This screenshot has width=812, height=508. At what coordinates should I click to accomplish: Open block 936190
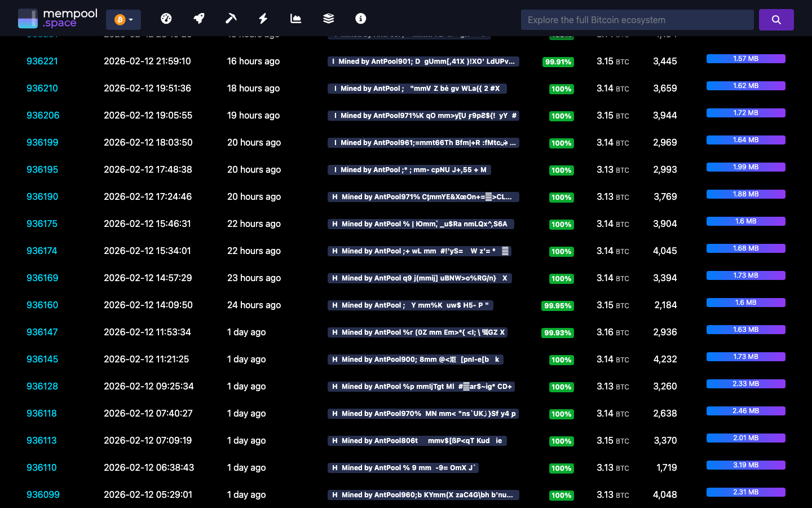pos(42,196)
